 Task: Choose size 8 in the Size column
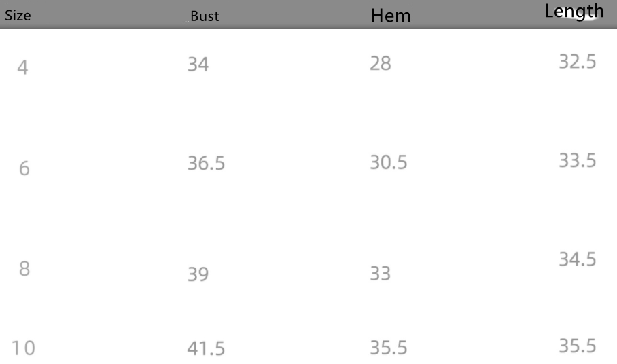point(24,268)
